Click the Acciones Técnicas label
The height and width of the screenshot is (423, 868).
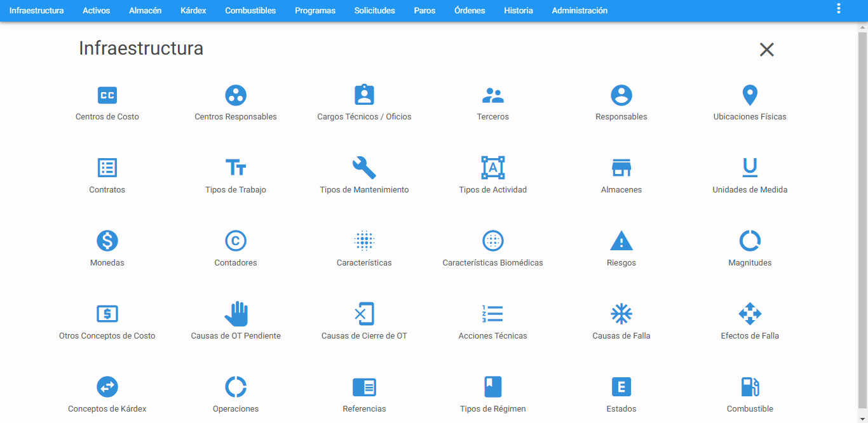(x=493, y=336)
